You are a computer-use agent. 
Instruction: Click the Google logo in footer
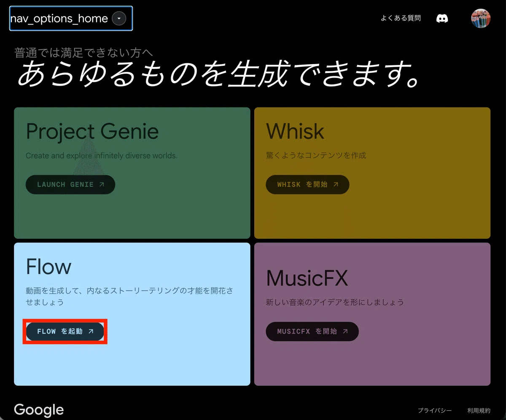pos(39,410)
